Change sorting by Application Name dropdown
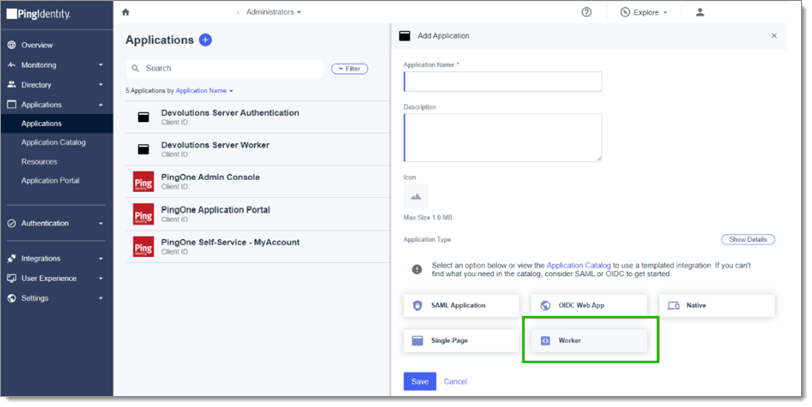The height and width of the screenshot is (407, 812). click(204, 91)
